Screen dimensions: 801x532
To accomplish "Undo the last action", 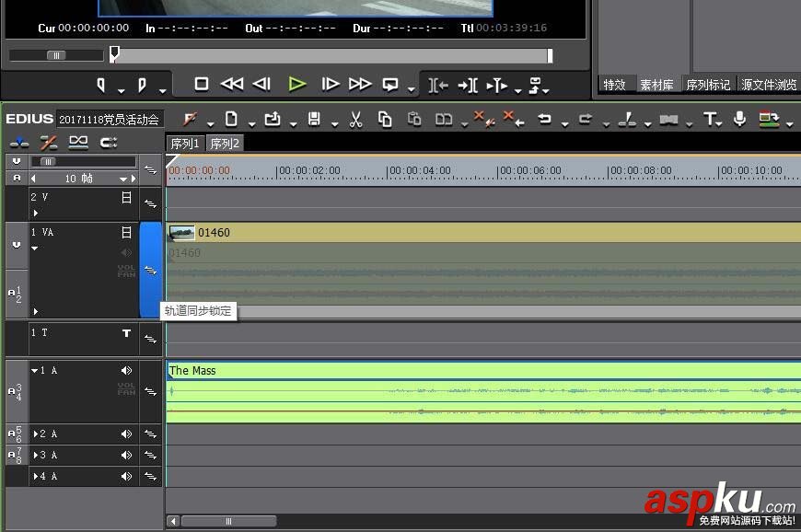I will [544, 120].
